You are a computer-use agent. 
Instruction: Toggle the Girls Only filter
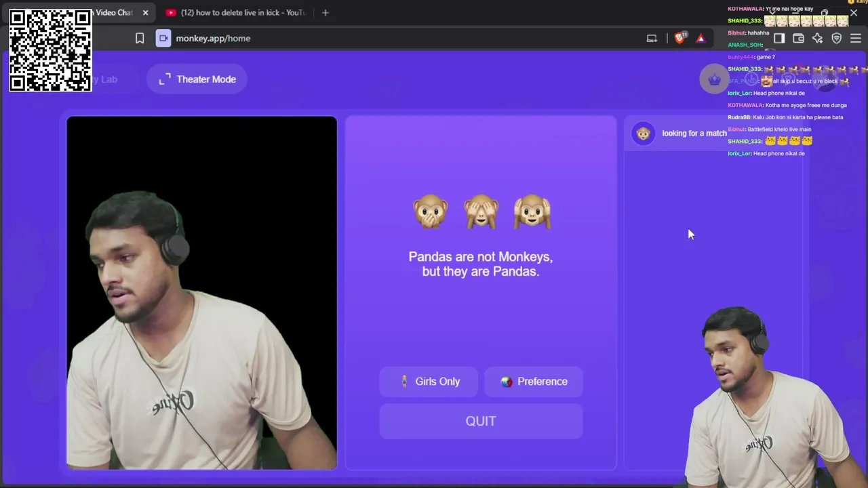pos(429,382)
